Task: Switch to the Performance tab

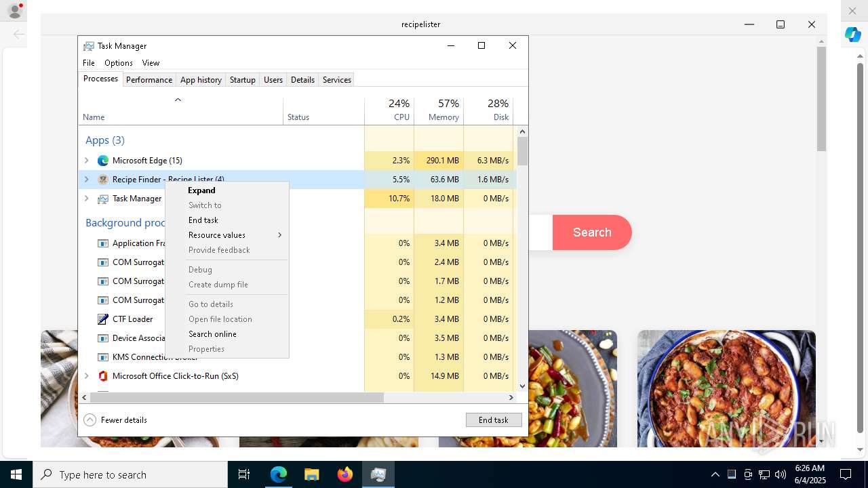Action: [149, 80]
